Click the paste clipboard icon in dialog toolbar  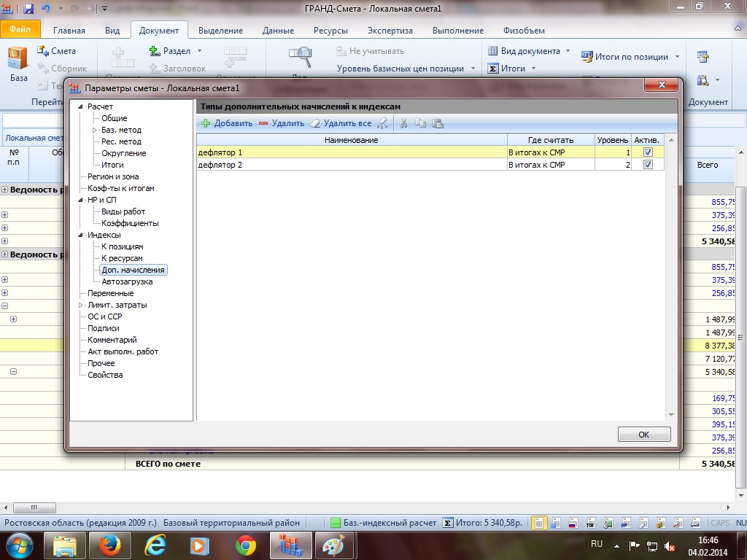(x=438, y=123)
